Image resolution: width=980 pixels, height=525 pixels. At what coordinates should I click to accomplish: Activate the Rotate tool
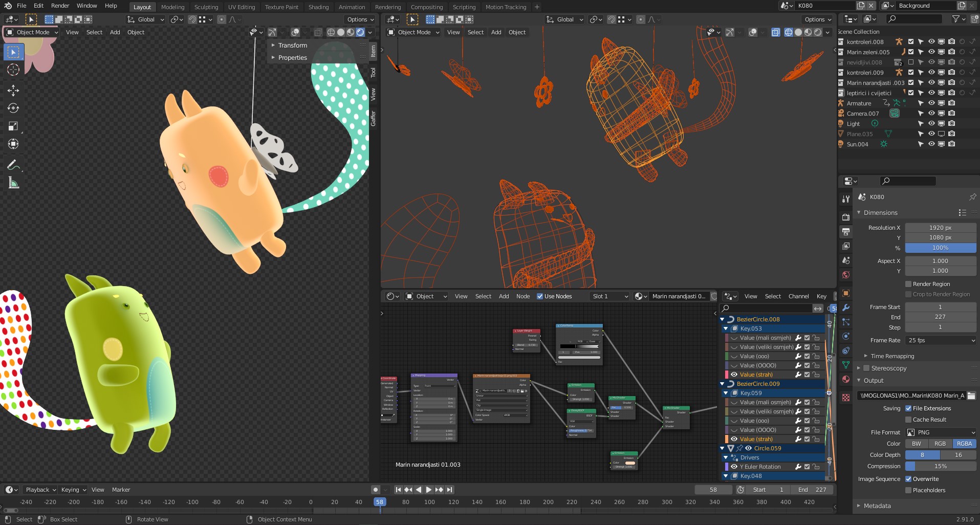pyautogui.click(x=13, y=108)
